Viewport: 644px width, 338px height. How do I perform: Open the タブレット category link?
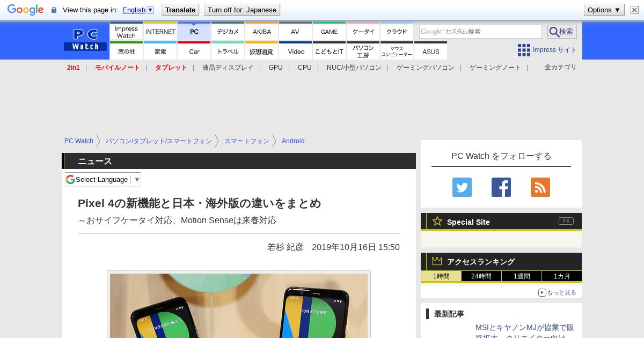tap(171, 68)
